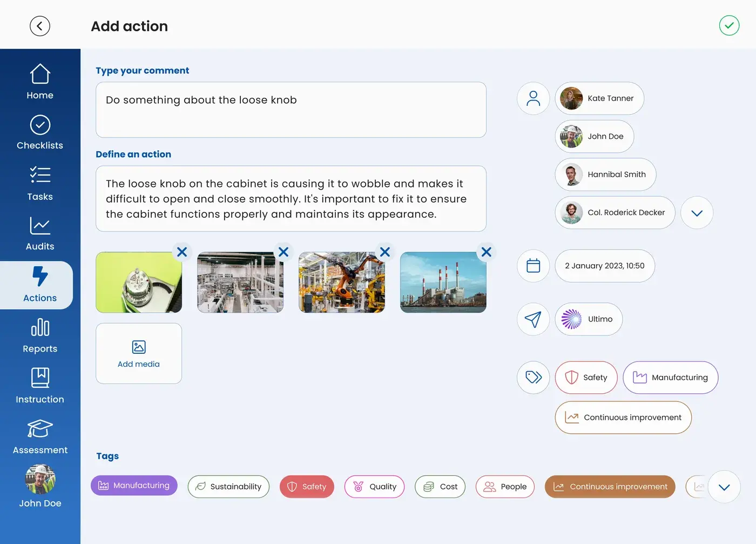This screenshot has width=756, height=544.
Task: Select the Actions sidebar item
Action: [37, 285]
